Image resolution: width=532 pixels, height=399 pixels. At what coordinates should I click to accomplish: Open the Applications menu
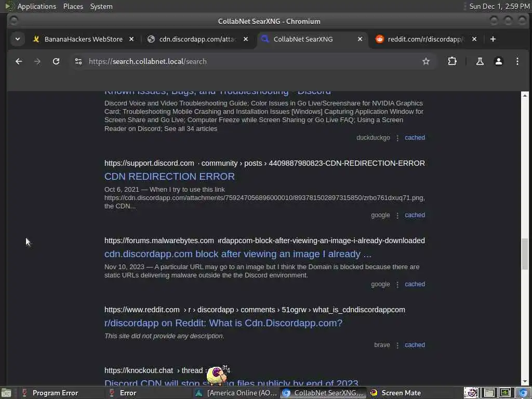[37, 6]
